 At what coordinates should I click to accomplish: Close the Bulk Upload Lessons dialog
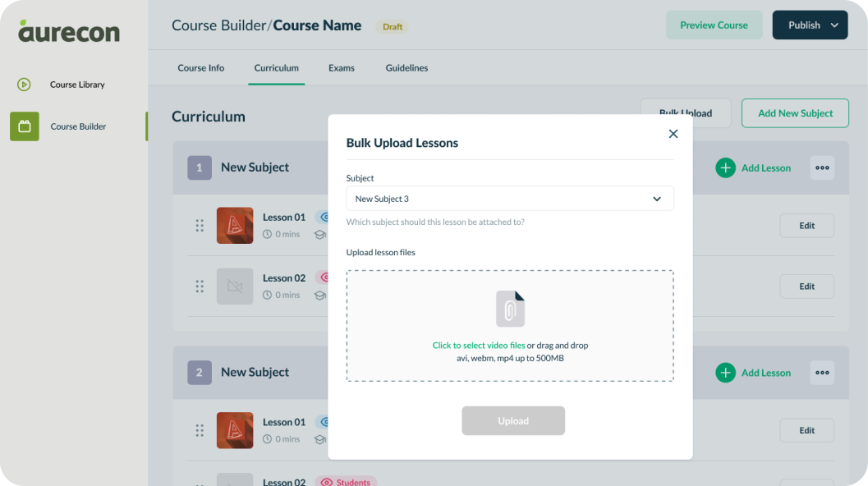pos(673,134)
